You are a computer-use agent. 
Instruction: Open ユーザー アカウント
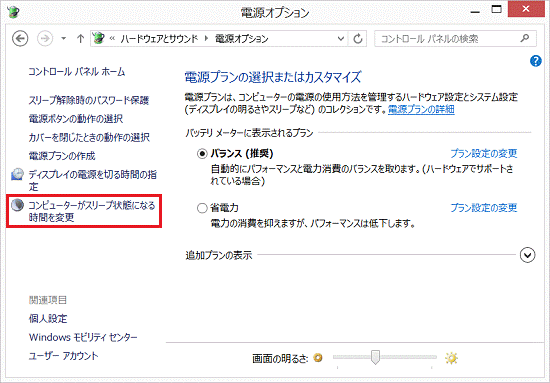63,356
